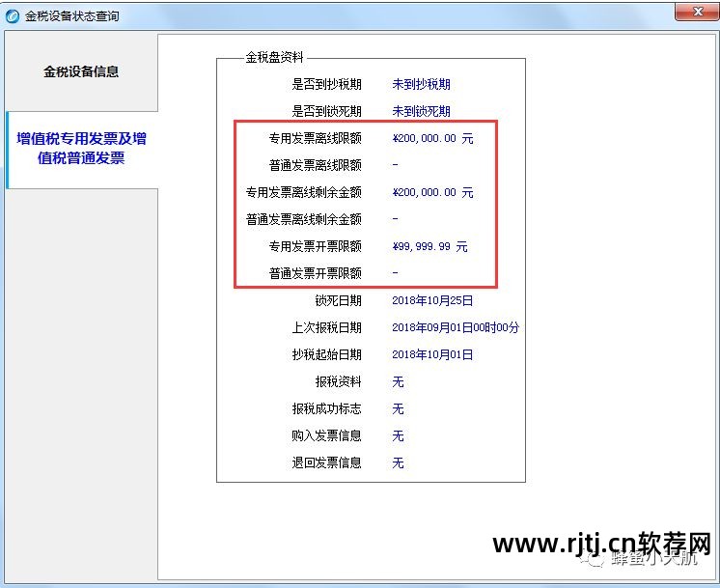Click the 专用发票离线限额 value ¥200,000.00 元

[432, 138]
